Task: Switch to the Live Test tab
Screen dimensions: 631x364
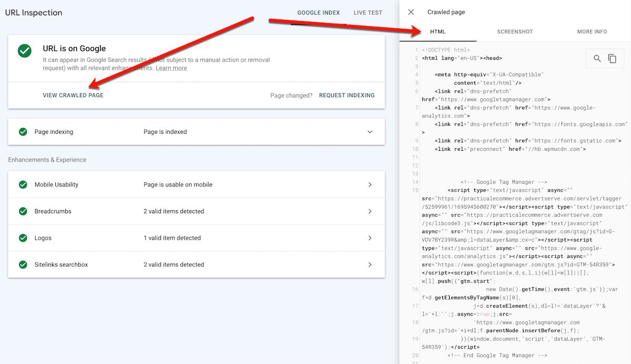Action: [368, 13]
